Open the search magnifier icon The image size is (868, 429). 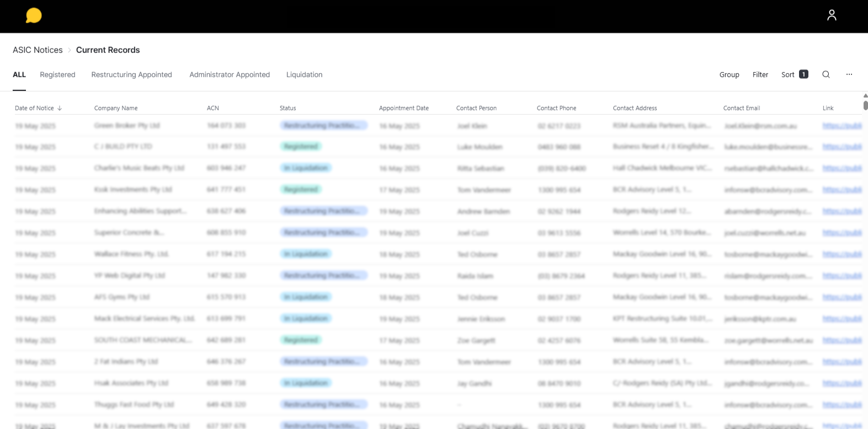pyautogui.click(x=826, y=74)
